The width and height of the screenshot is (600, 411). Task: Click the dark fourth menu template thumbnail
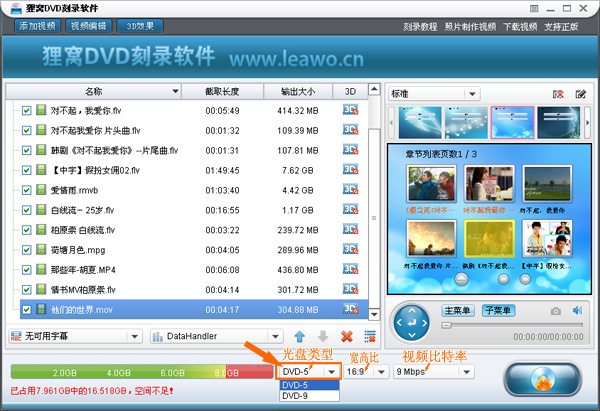click(559, 122)
